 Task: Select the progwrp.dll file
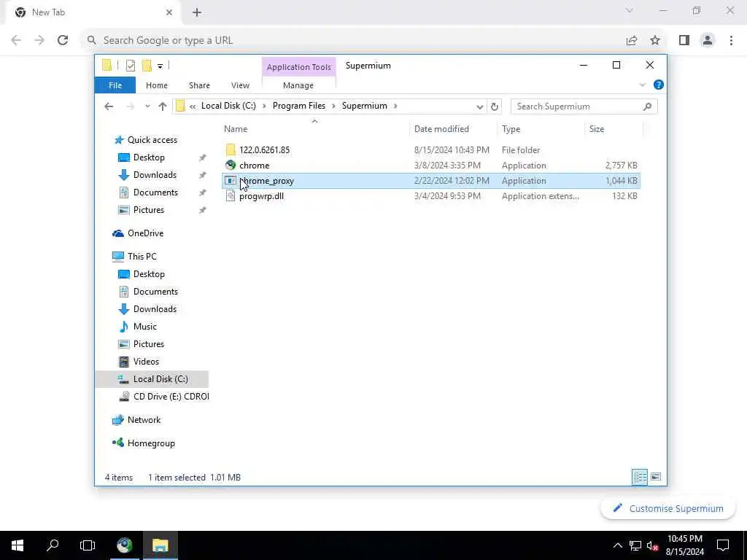pos(261,195)
